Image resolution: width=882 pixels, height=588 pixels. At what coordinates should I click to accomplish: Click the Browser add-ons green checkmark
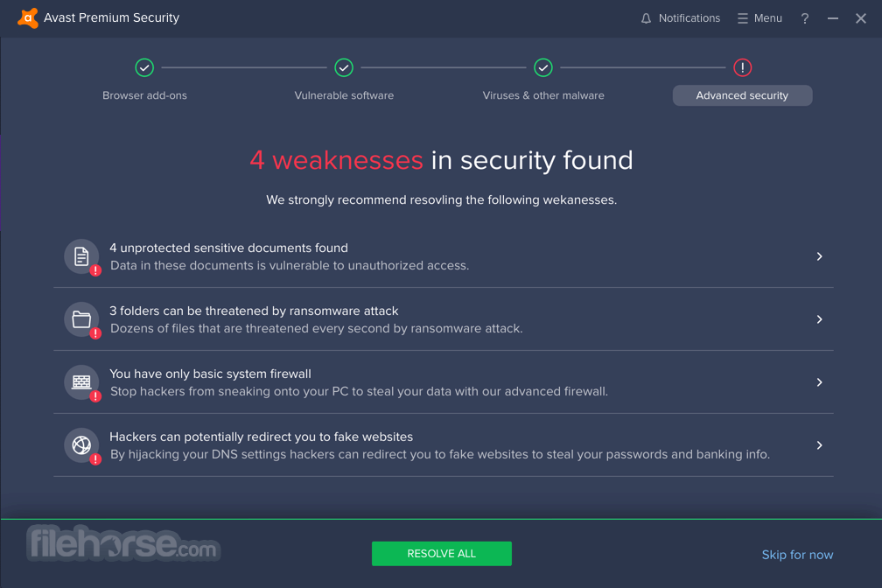click(x=144, y=67)
